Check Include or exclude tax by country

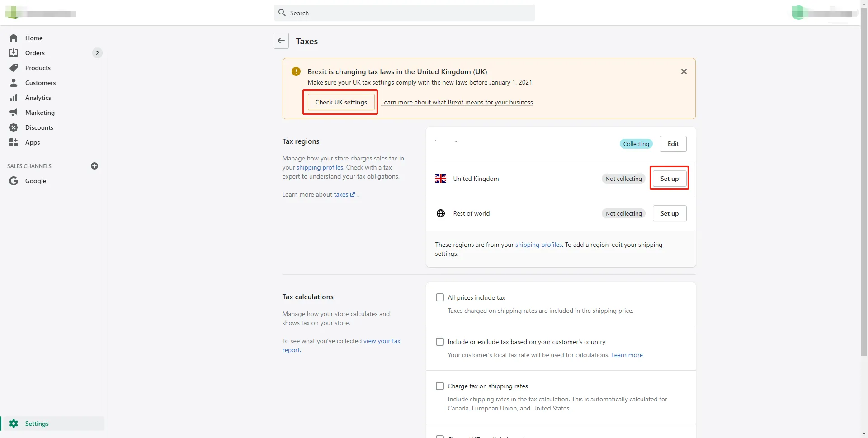pyautogui.click(x=439, y=342)
